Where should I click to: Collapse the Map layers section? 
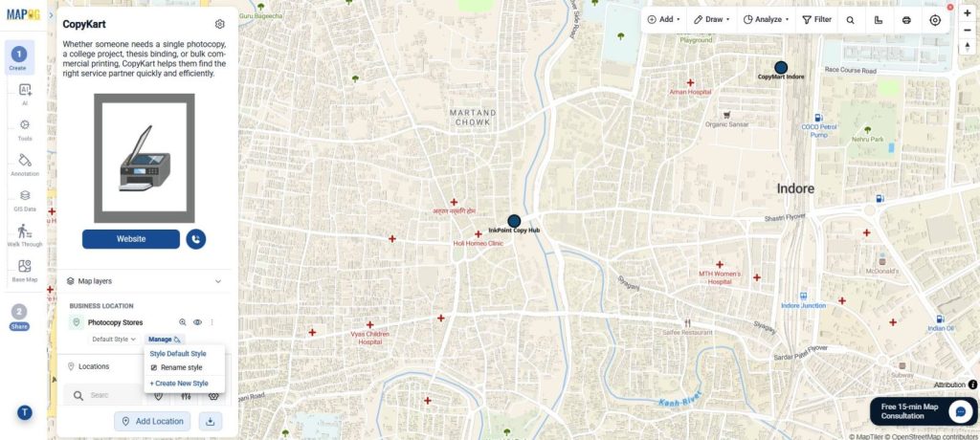pos(218,281)
